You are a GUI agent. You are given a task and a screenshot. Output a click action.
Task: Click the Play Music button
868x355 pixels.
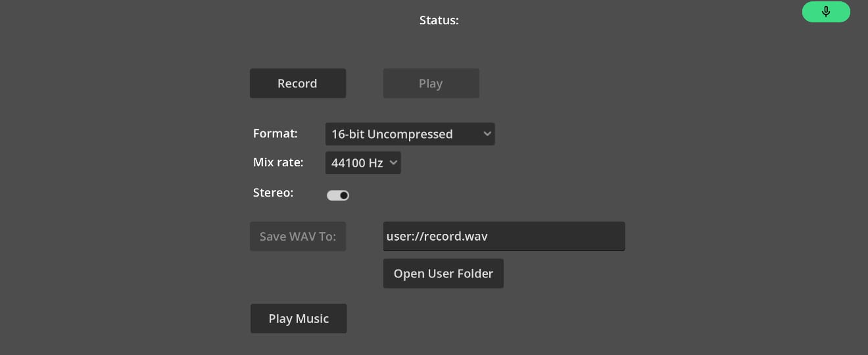pyautogui.click(x=299, y=318)
